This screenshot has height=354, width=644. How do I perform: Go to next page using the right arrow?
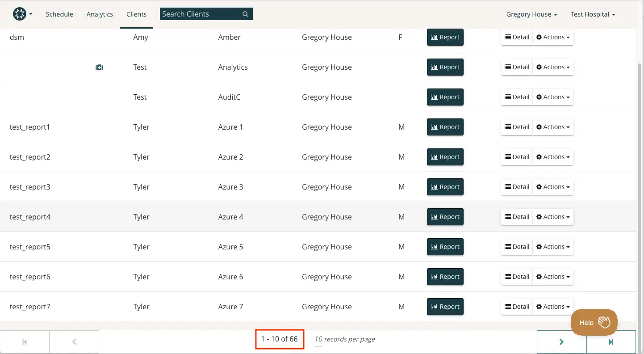coord(561,341)
